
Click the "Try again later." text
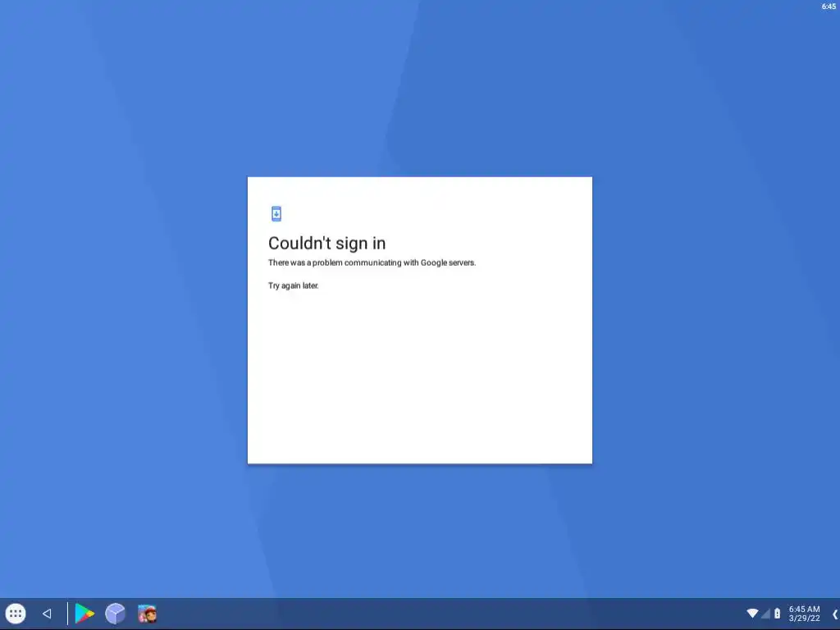[293, 285]
